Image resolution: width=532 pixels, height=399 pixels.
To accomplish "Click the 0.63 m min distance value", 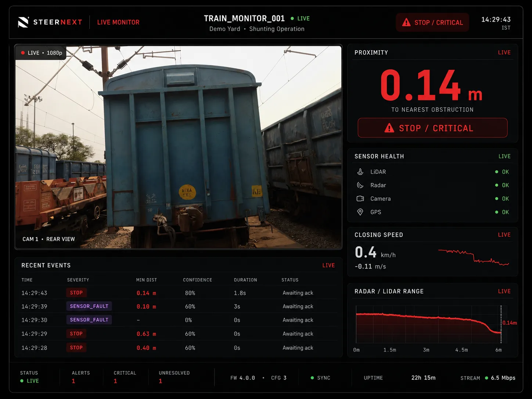I will click(146, 334).
